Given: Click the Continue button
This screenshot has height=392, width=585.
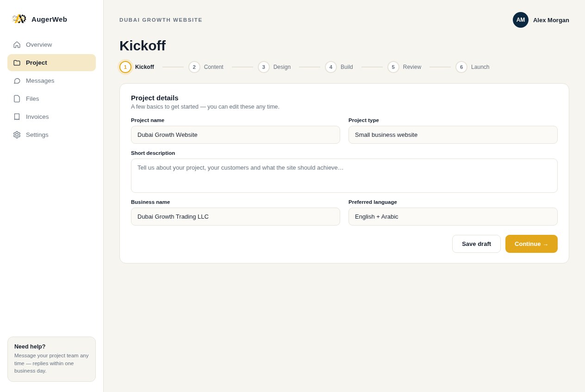Looking at the screenshot, I should (531, 244).
